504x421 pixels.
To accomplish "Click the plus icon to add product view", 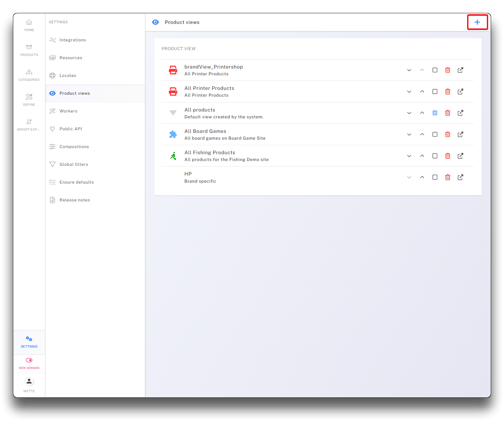I will point(477,22).
